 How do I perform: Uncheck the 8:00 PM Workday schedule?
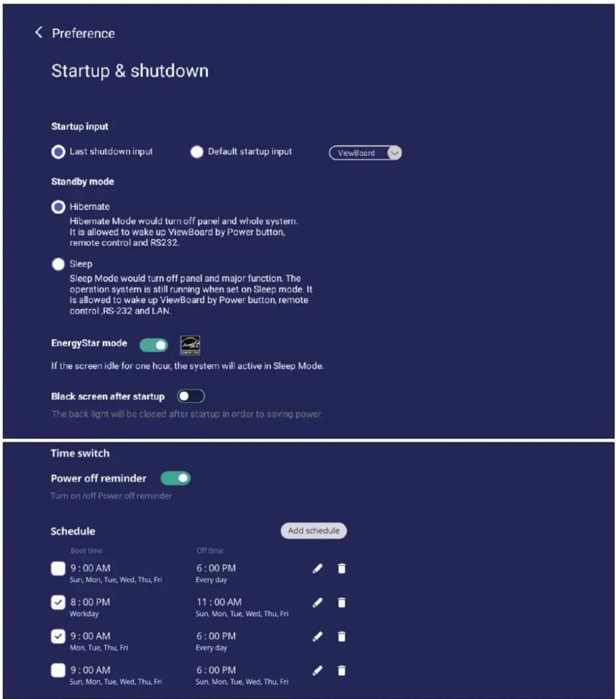click(x=58, y=603)
